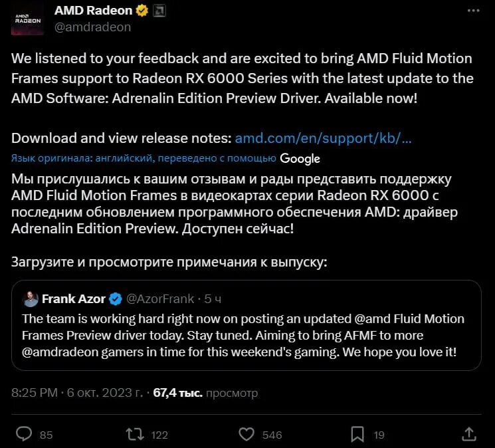Click the @AzorFrank handle in quoted tweet
The height and width of the screenshot is (448, 495).
159,298
